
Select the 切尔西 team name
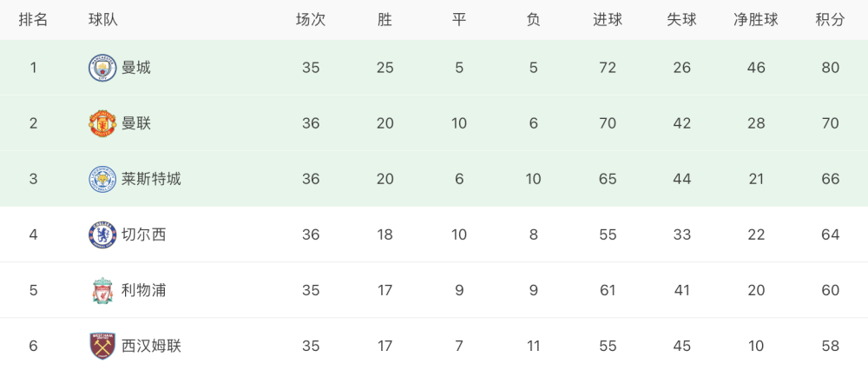pos(144,235)
